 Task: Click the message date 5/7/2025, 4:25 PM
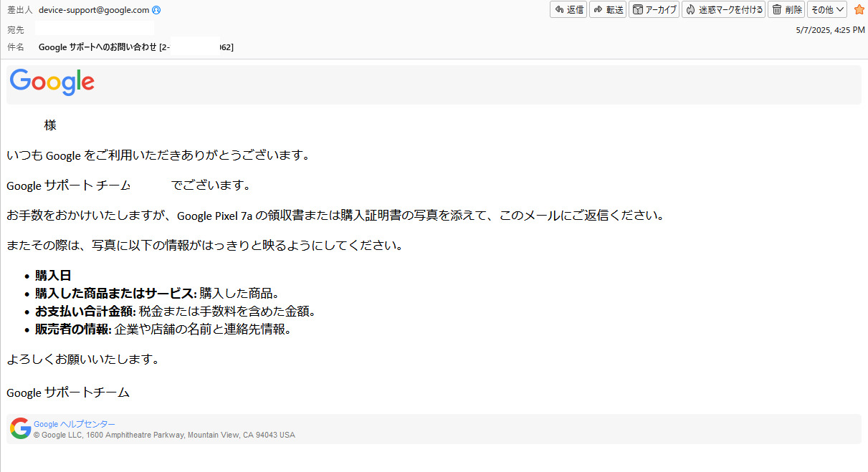[830, 30]
